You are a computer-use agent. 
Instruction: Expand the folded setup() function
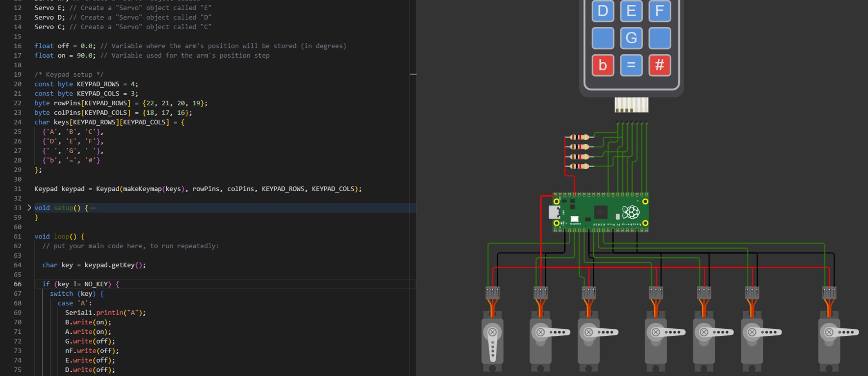tap(29, 208)
